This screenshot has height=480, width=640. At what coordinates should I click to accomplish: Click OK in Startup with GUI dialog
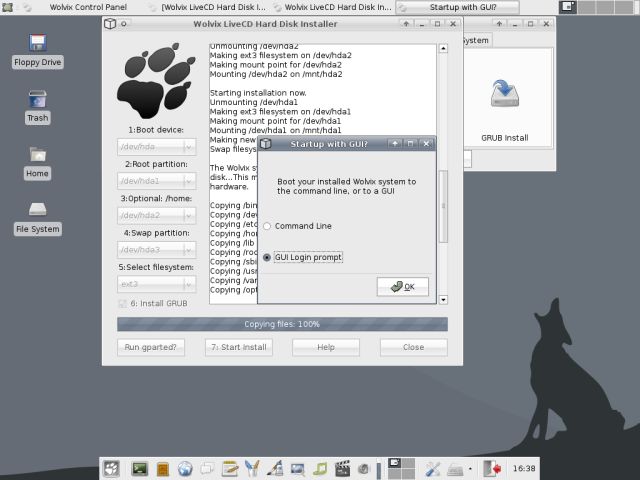tap(402, 287)
